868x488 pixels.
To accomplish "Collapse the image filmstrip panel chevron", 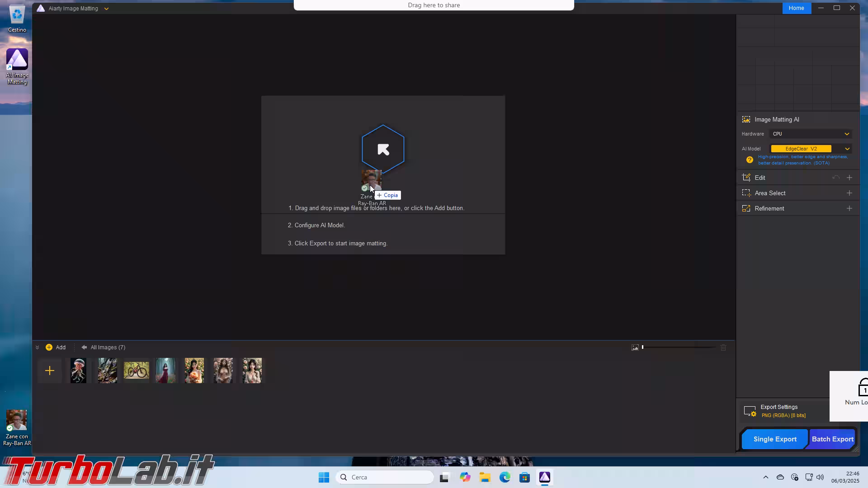I will coord(38,347).
